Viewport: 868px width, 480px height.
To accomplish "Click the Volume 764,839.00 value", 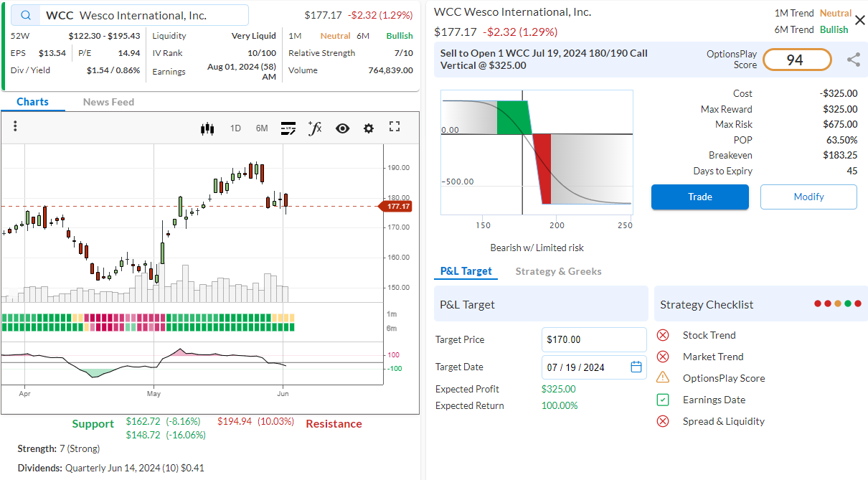I will (390, 70).
